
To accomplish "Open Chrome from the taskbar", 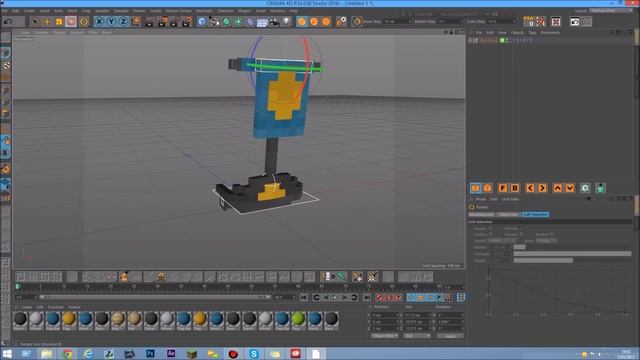I will [x=68, y=353].
